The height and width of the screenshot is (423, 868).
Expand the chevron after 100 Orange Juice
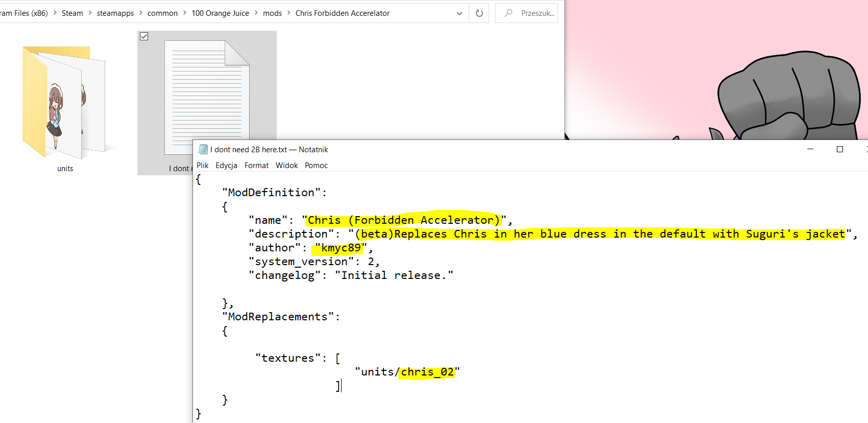(256, 13)
